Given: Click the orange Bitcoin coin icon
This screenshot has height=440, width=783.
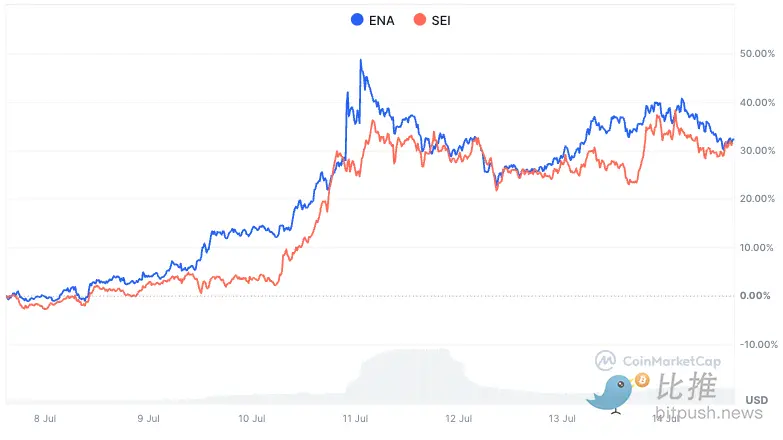Looking at the screenshot, I should coord(642,380).
